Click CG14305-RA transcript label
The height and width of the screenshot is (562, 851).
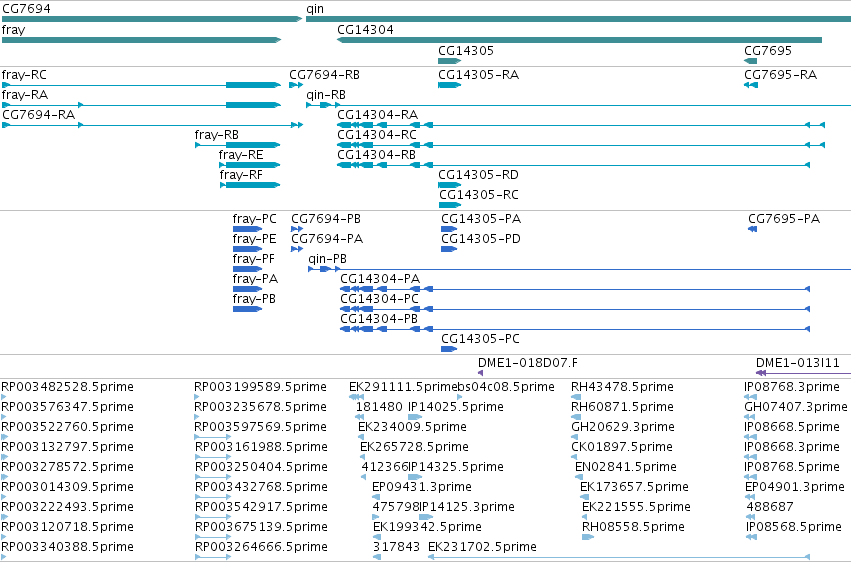[478, 75]
